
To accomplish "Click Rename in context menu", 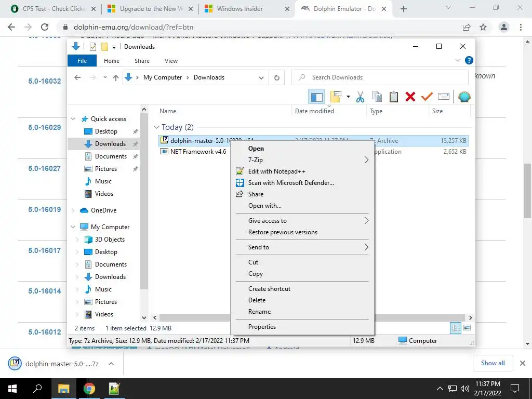I will [x=302, y=312].
